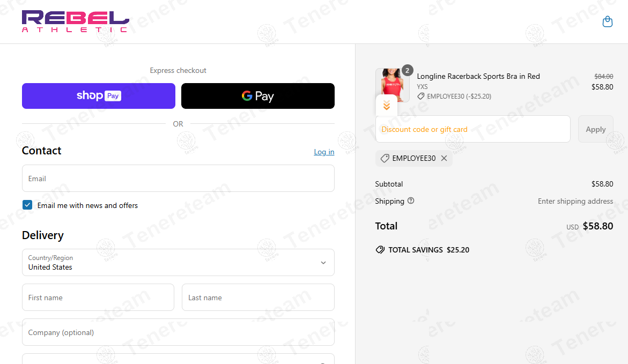
Task: Click the Total Savings tag icon
Action: click(380, 250)
